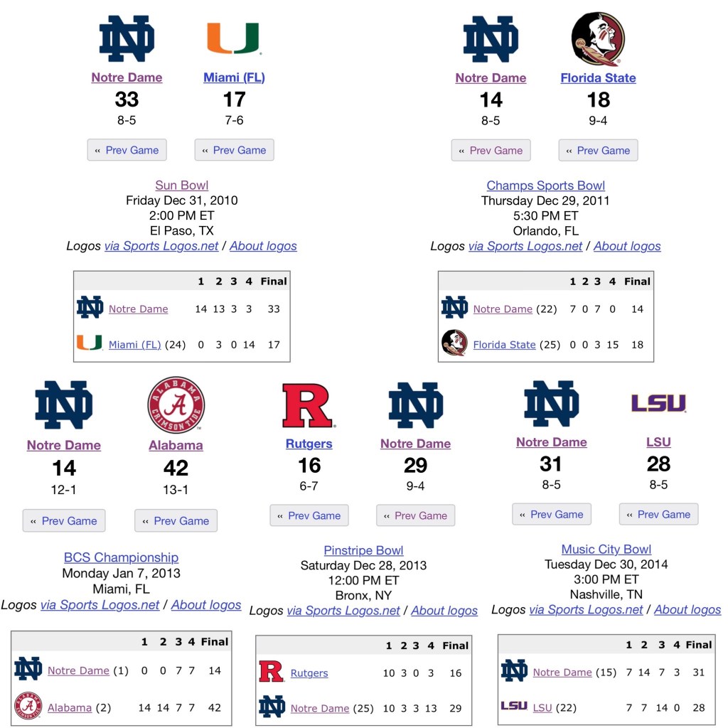Open the Champs Sports Bowl link

pyautogui.click(x=545, y=186)
